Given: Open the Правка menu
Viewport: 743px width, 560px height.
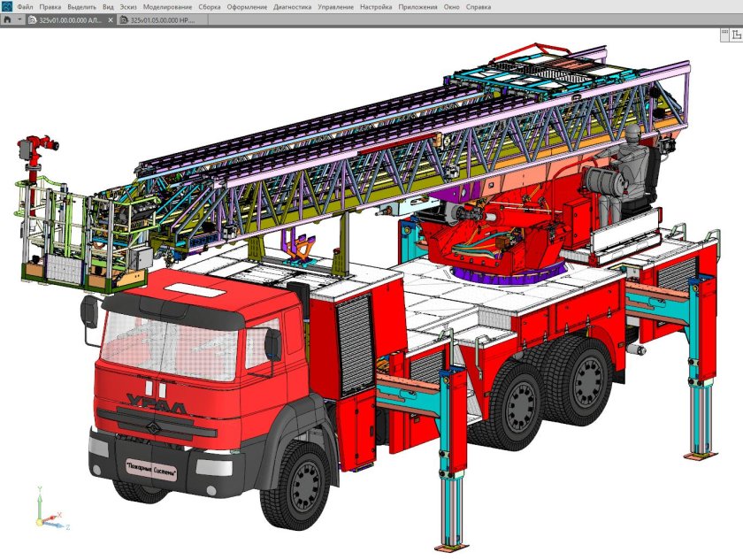Looking at the screenshot, I should (x=50, y=6).
